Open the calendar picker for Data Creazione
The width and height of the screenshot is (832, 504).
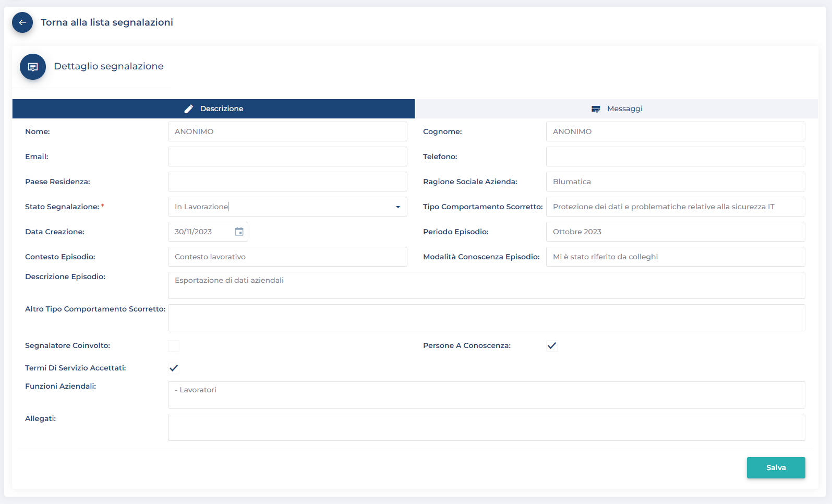(x=239, y=232)
